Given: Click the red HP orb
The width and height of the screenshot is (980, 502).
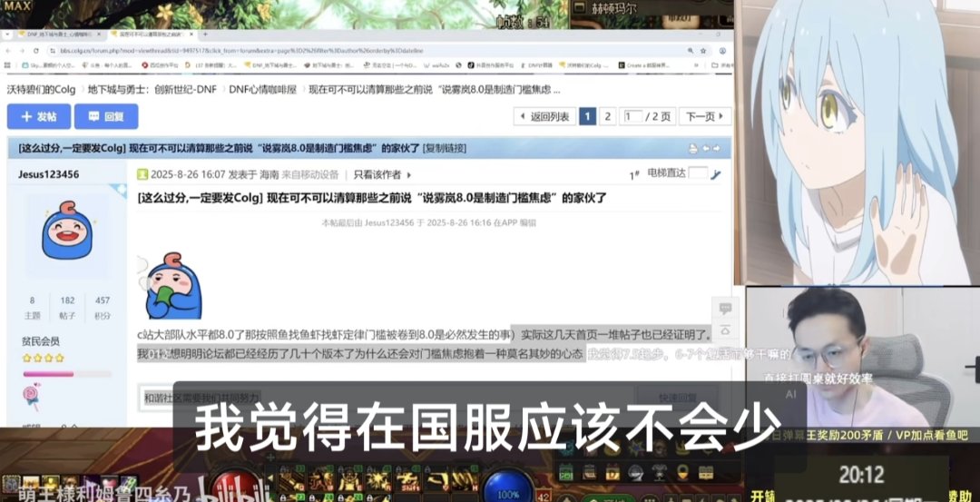Looking at the screenshot, I should (236, 487).
